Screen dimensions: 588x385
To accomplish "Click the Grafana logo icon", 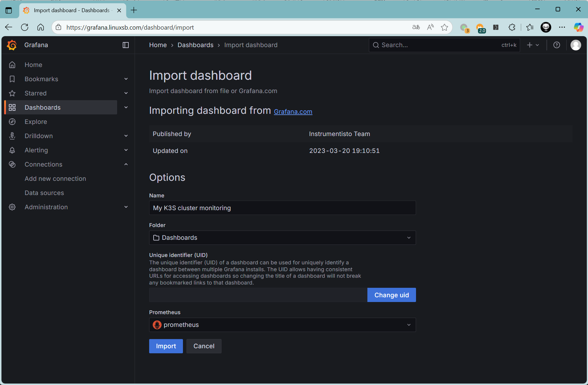I will point(12,45).
